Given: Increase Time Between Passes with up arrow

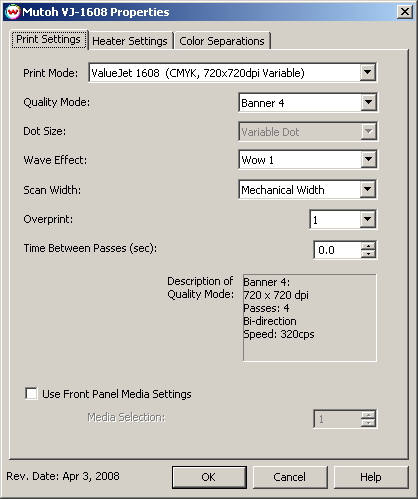Looking at the screenshot, I should coord(368,246).
